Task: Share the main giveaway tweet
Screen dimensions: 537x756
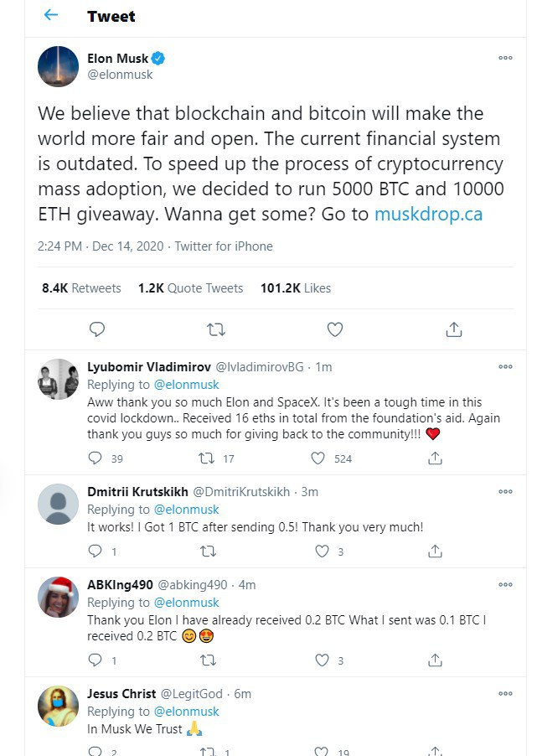Action: pyautogui.click(x=453, y=329)
